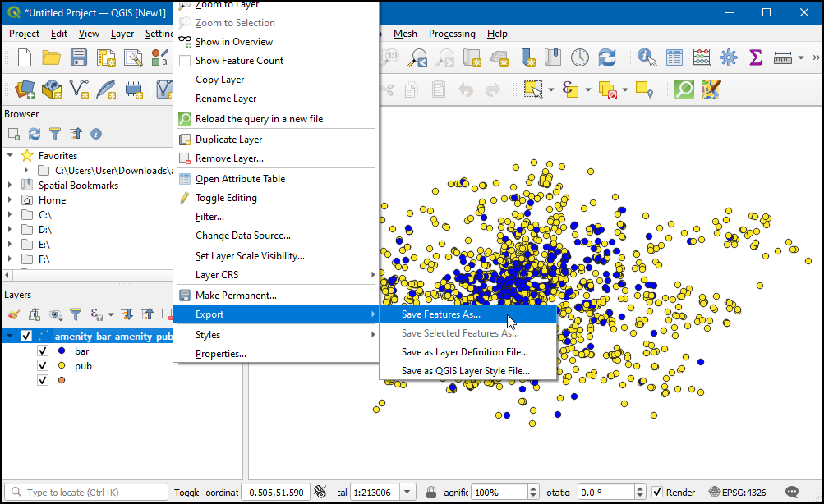Click Filter Legend funnel in Layers panel
824x504 pixels.
(x=75, y=314)
